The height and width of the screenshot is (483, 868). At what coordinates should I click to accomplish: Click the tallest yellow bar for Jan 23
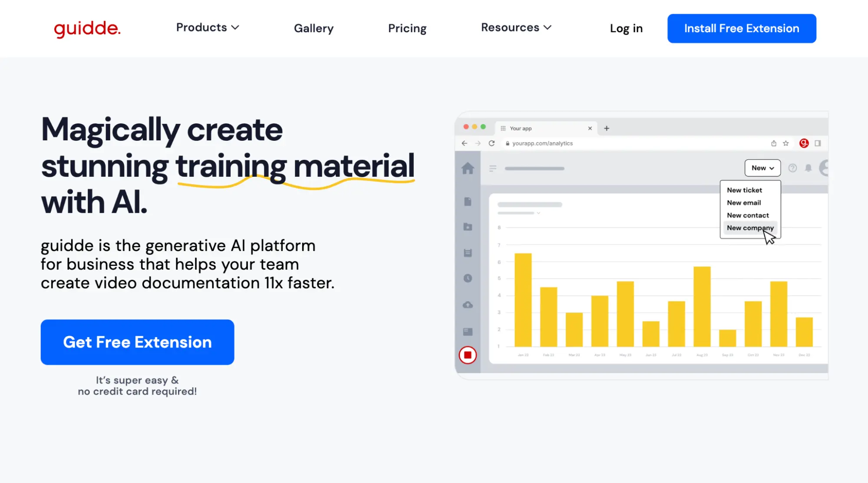pos(523,300)
